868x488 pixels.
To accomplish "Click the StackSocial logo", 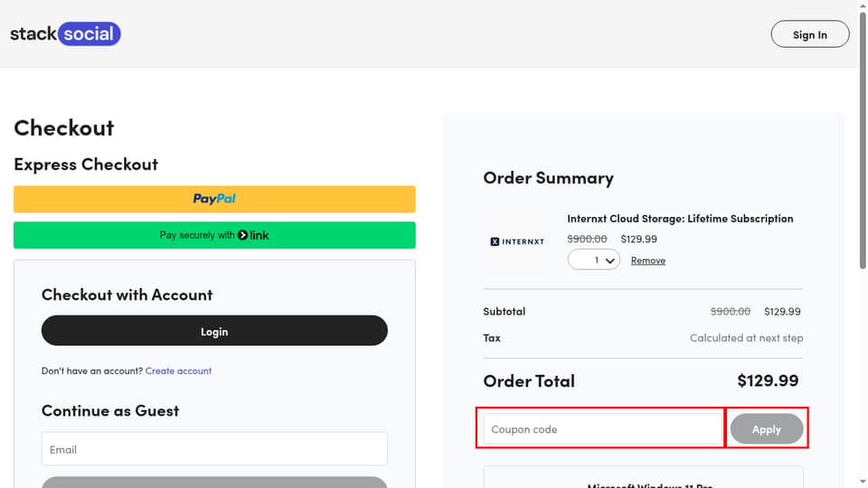I will [65, 33].
